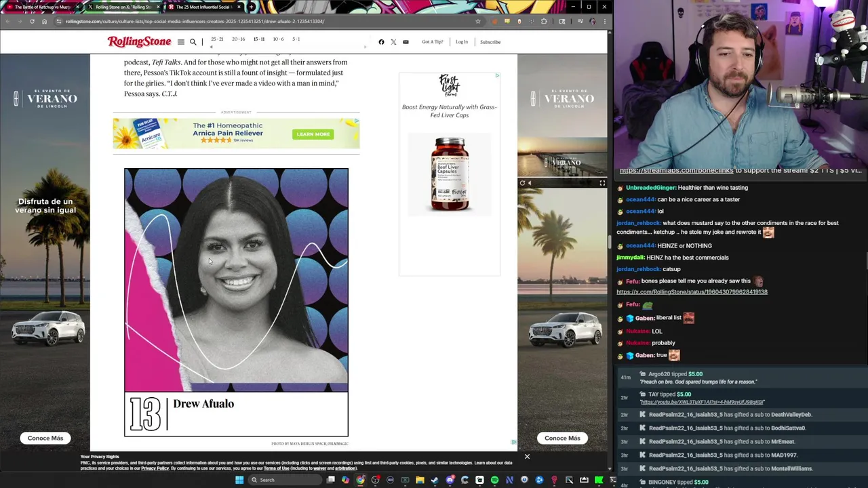Share the article on X
This screenshot has width=868, height=488.
click(x=393, y=42)
